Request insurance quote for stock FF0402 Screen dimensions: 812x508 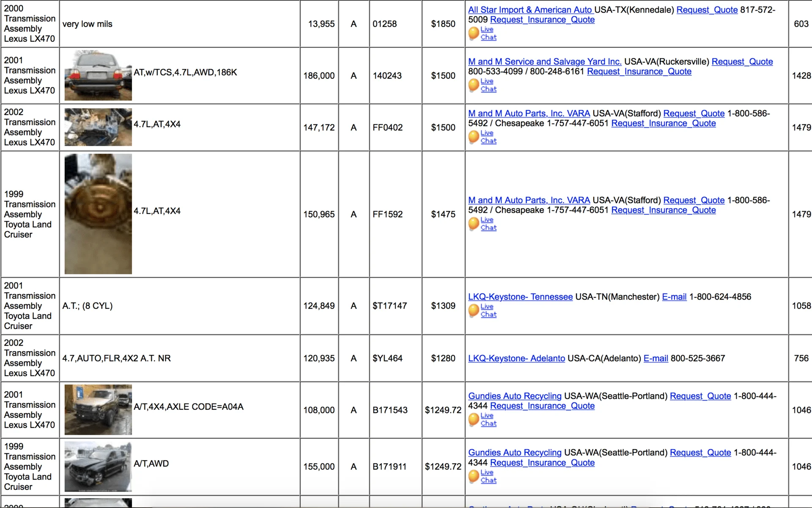tap(664, 123)
